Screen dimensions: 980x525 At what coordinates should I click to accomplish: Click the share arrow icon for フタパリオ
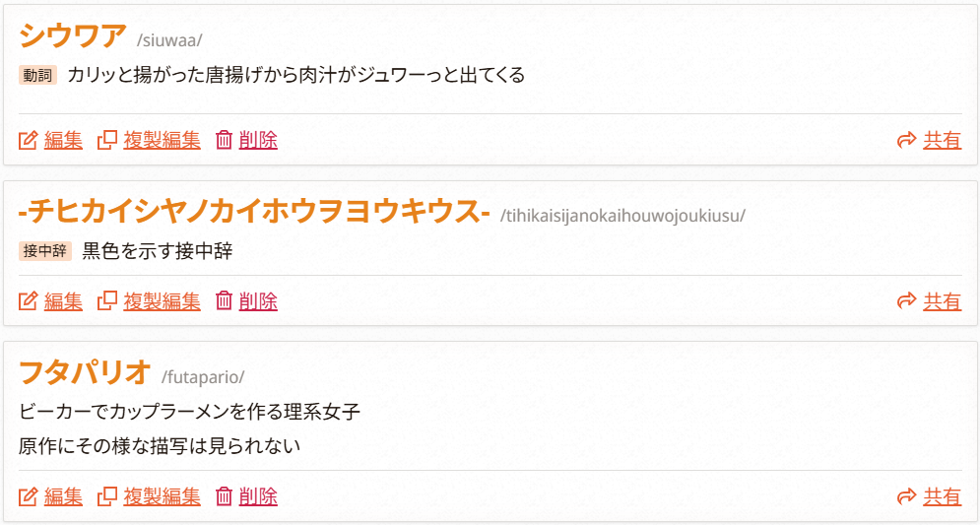point(906,496)
